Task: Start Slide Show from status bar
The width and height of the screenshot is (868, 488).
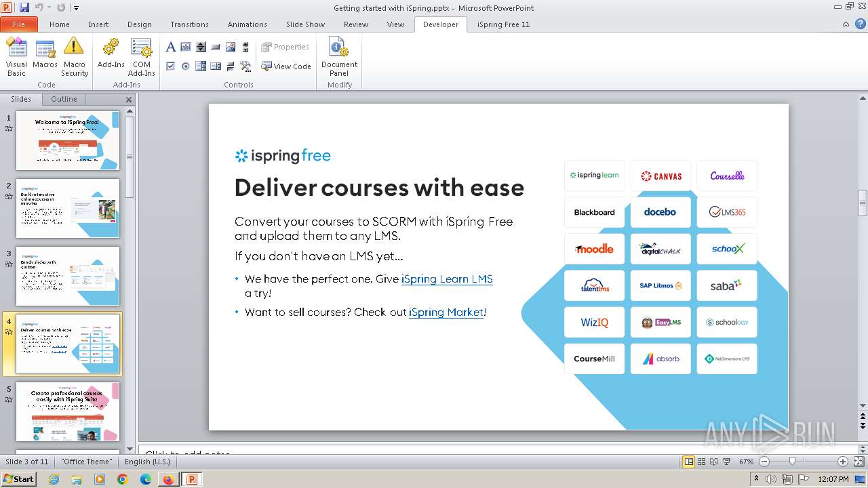Action: point(727,462)
